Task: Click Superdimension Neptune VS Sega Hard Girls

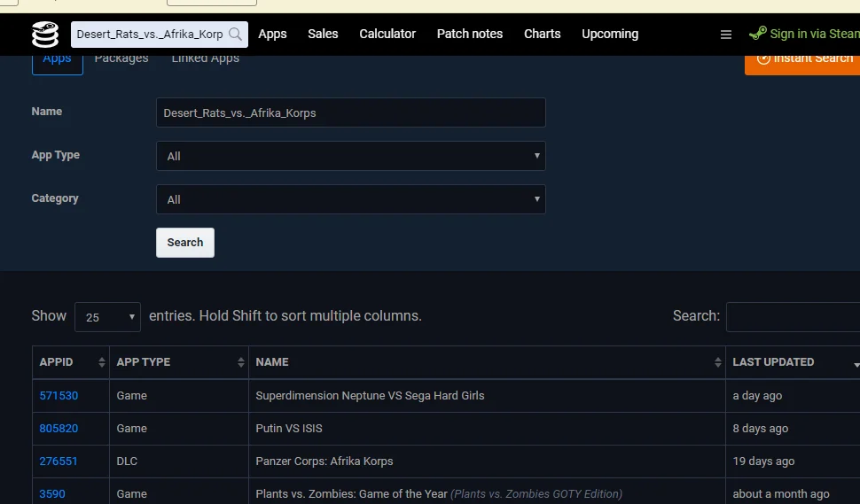Action: (371, 396)
